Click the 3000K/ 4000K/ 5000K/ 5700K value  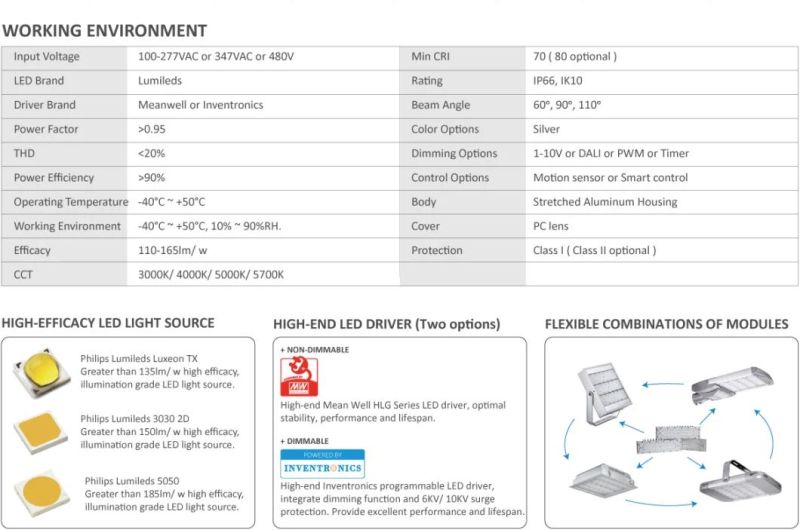tap(211, 275)
